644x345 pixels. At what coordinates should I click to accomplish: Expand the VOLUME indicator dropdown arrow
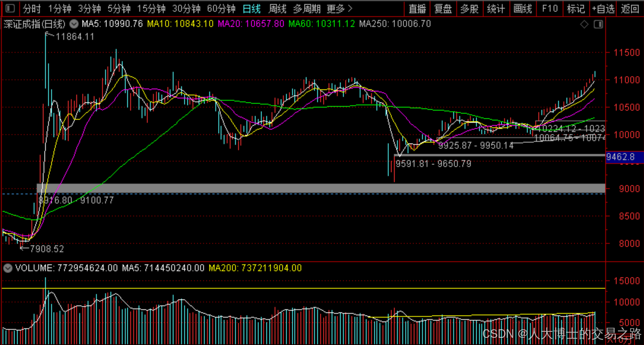(x=7, y=268)
